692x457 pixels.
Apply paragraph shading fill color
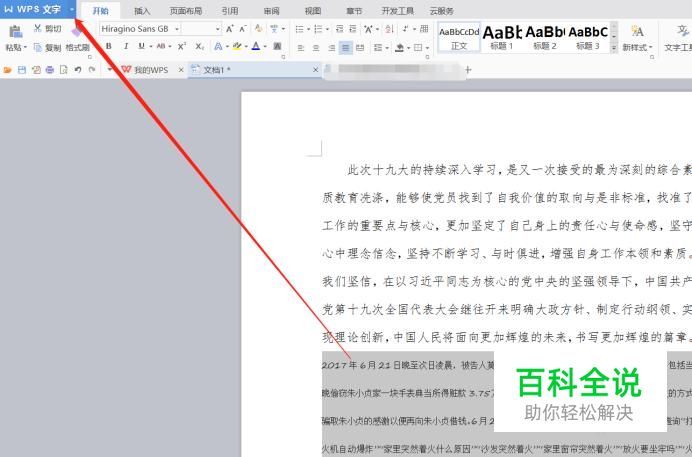(x=400, y=47)
